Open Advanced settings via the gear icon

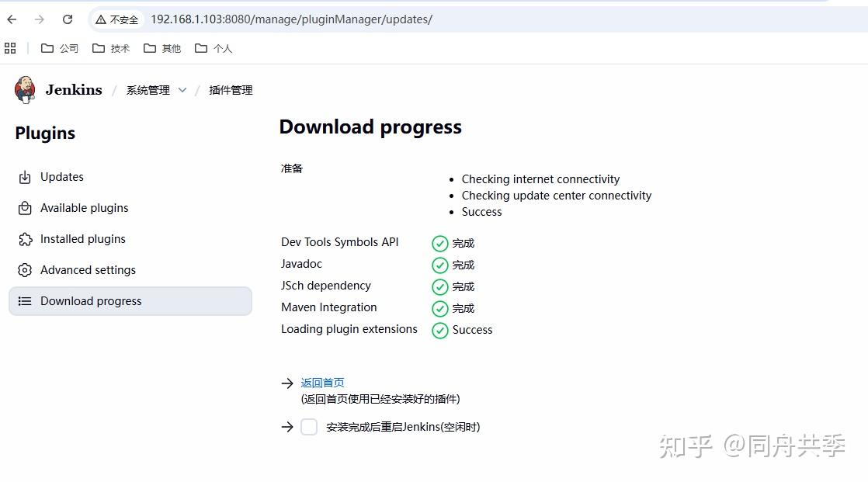(24, 270)
